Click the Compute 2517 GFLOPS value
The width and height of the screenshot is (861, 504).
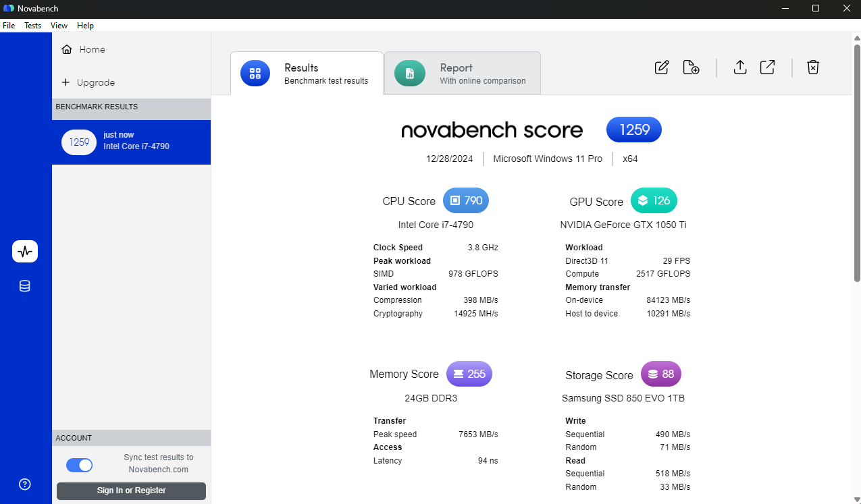[663, 274]
